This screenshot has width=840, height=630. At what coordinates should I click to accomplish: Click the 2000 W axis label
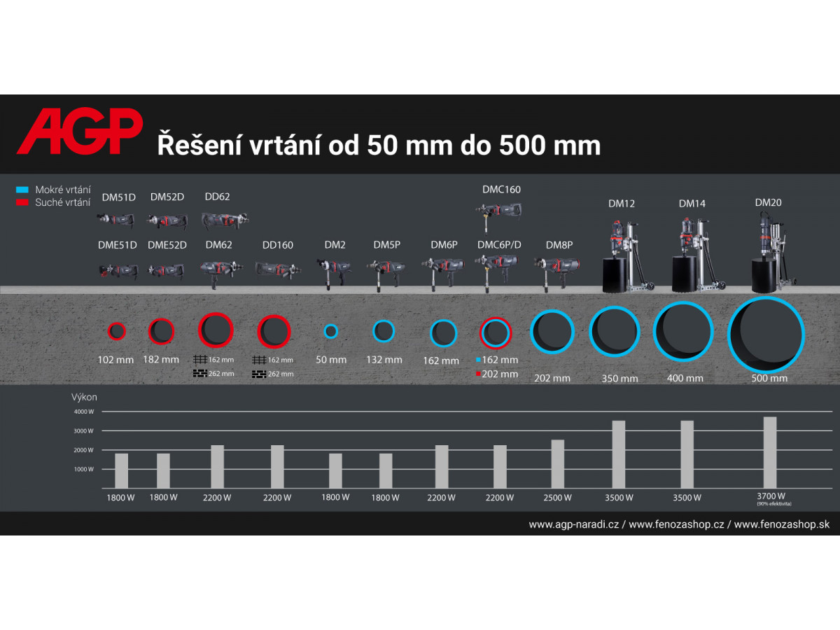(x=84, y=450)
